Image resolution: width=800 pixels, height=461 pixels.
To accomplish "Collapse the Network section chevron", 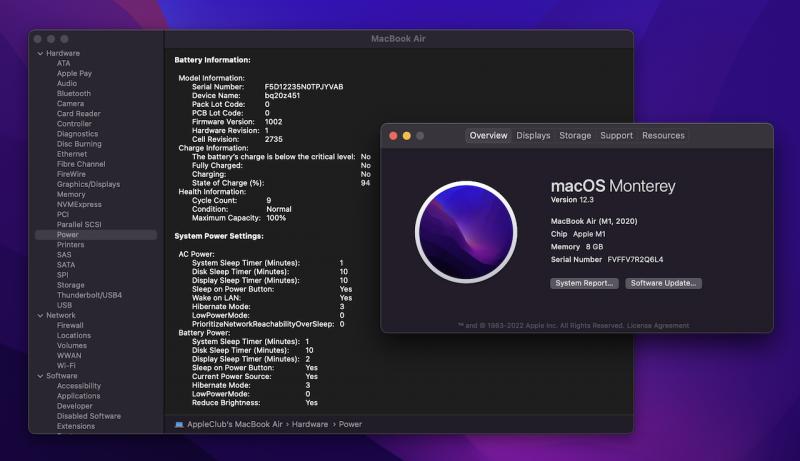I will pyautogui.click(x=40, y=316).
